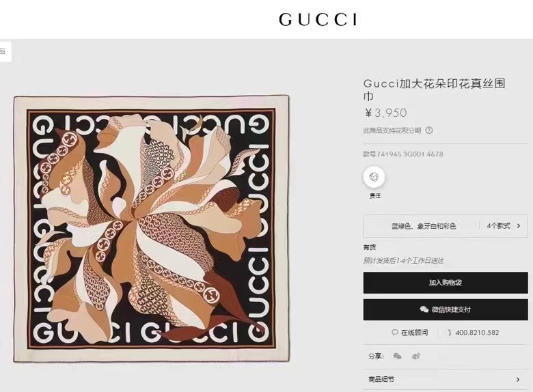Viewport: 533px width, 392px height.
Task: Share the product via the WeChat icon
Action: click(397, 356)
